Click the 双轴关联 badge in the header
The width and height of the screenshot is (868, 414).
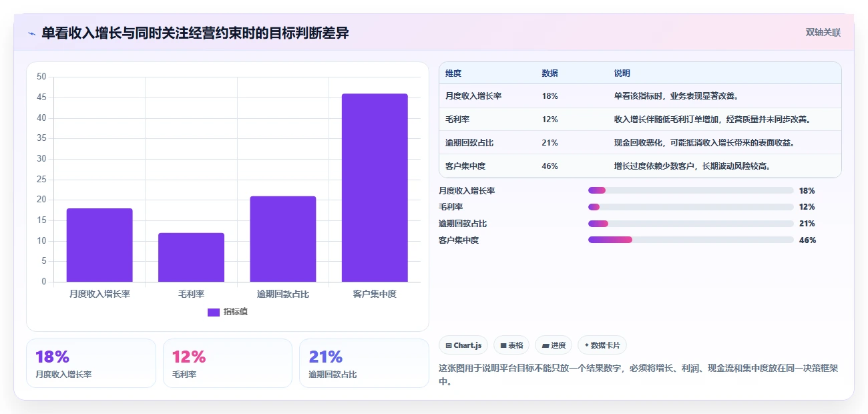pyautogui.click(x=823, y=32)
